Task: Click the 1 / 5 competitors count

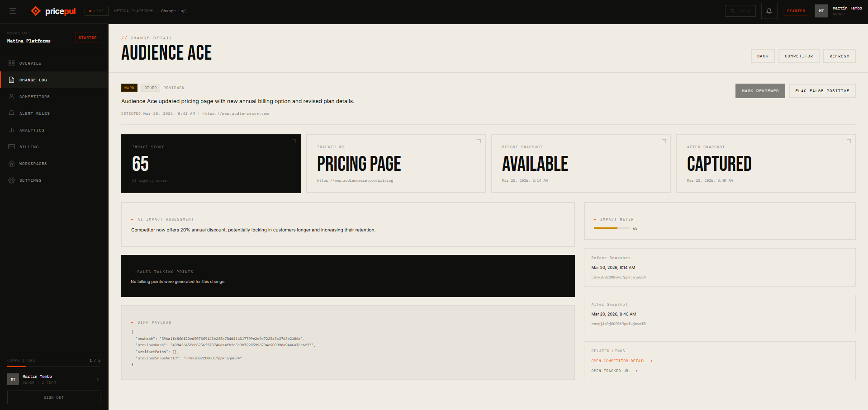Action: (x=95, y=360)
